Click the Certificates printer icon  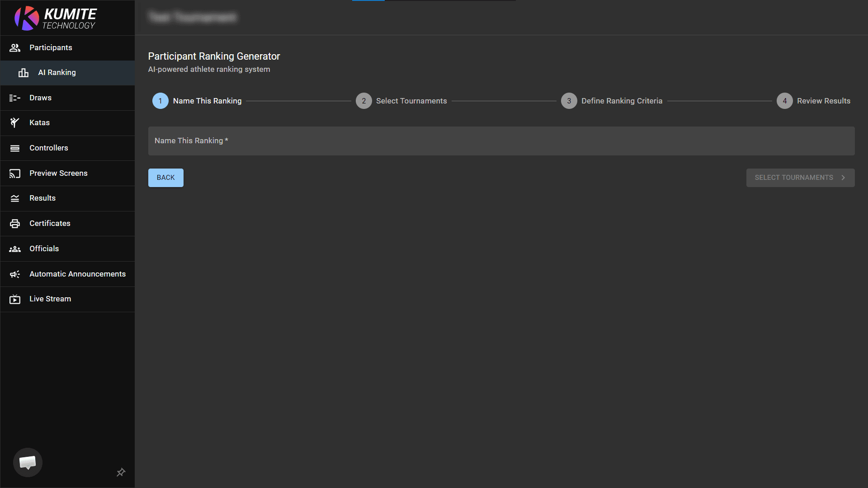15,224
